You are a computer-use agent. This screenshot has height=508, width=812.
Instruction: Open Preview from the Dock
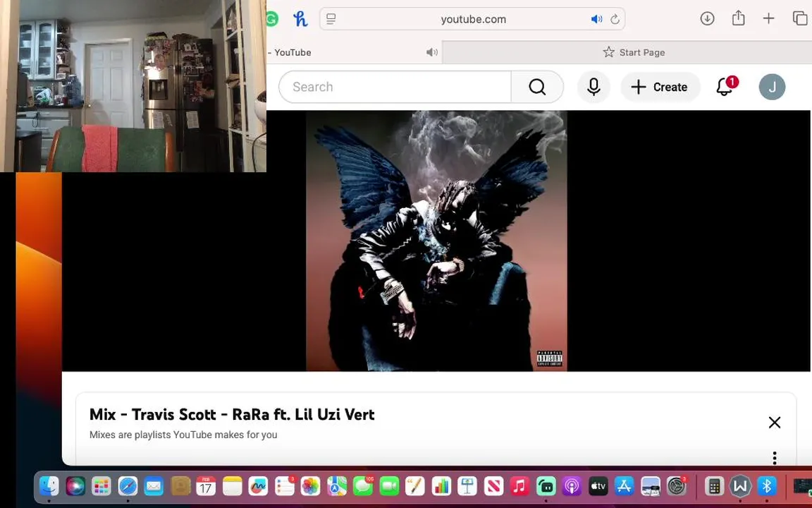pos(651,486)
